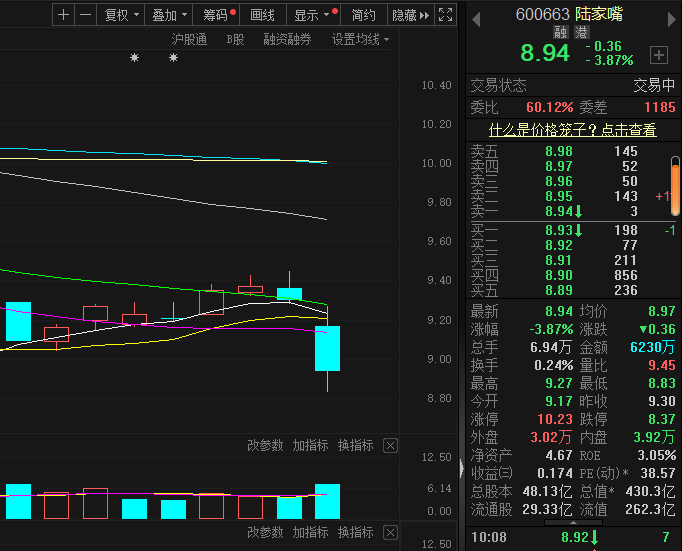Close the upper volume indicator panel
Screen dimensions: 682x551
[390, 446]
